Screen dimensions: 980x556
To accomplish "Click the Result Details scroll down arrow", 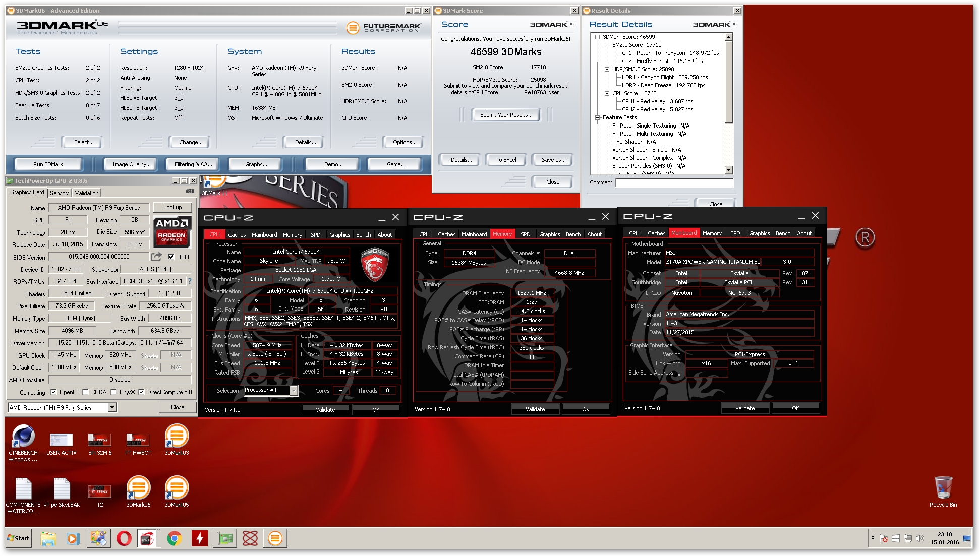I will 728,171.
